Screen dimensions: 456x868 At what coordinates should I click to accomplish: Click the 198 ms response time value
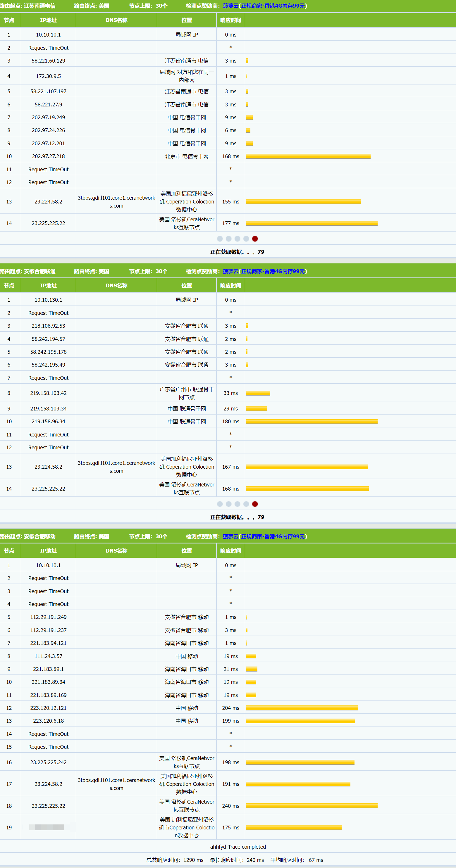[x=231, y=762]
